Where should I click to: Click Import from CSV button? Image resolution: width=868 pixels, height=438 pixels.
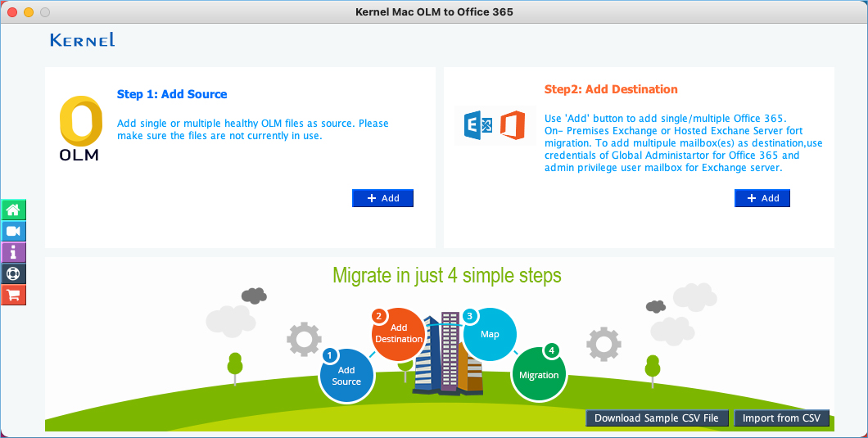point(782,418)
